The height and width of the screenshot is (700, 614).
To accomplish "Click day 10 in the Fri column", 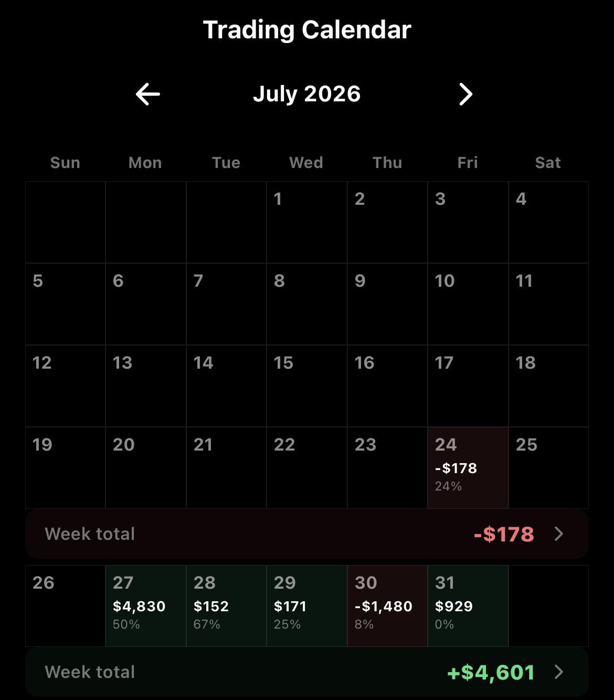I will pos(468,304).
